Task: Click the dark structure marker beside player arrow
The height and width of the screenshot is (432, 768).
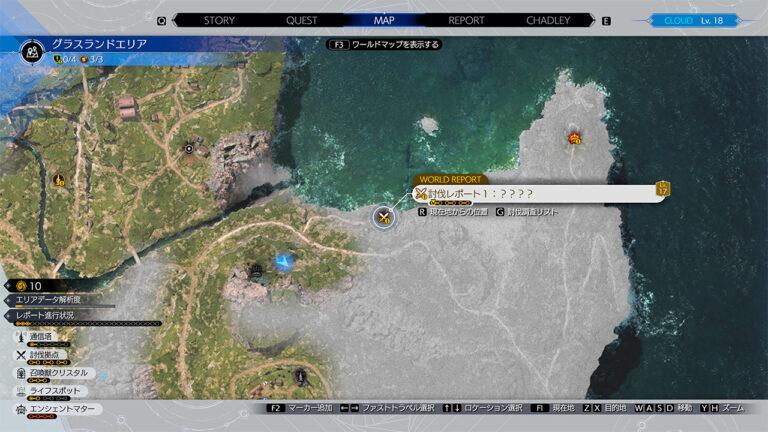Action: [x=256, y=271]
